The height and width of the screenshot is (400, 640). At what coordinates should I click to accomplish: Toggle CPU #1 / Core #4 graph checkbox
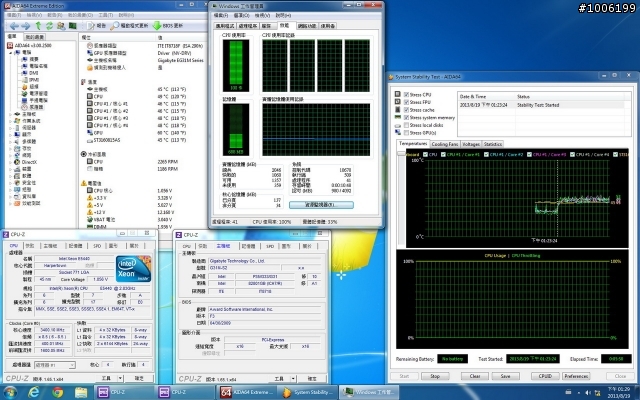click(572, 155)
